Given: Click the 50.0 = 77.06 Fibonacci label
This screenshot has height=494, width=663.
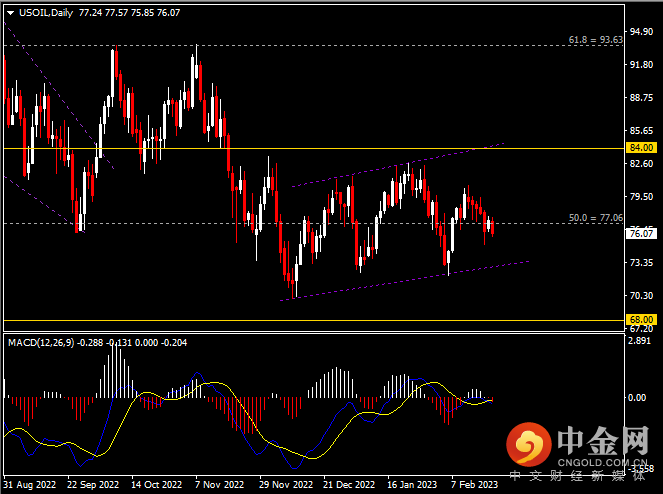Looking at the screenshot, I should pyautogui.click(x=594, y=217).
